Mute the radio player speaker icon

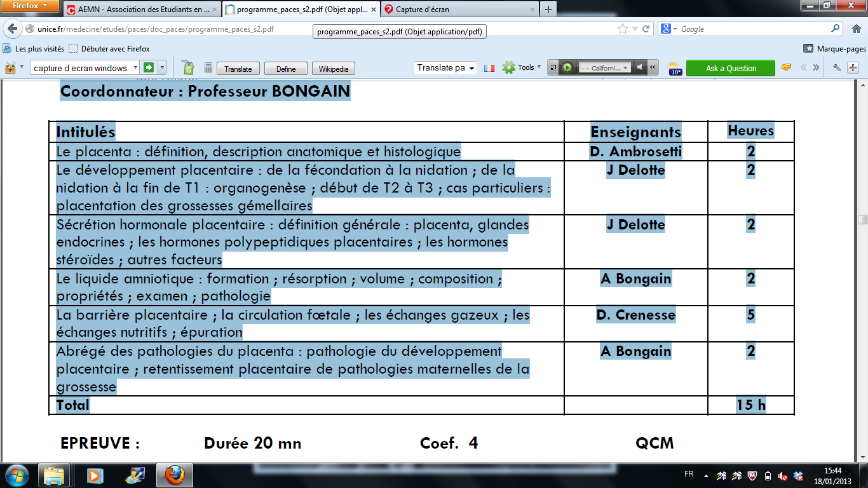tap(640, 68)
